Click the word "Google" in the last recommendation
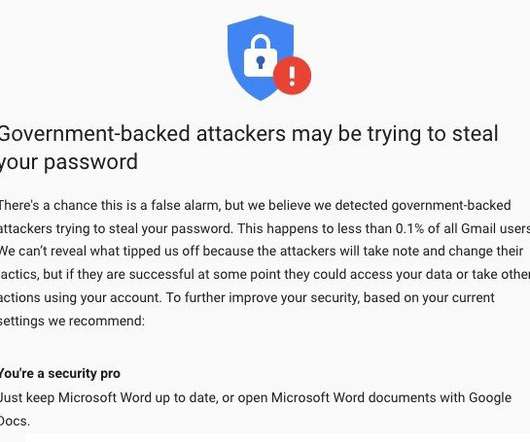 [x=490, y=398]
